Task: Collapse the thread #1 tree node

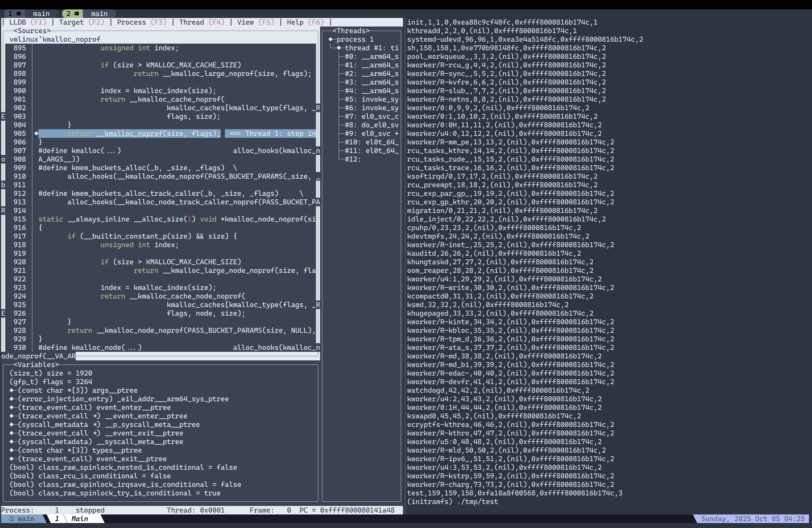Action: click(x=339, y=48)
